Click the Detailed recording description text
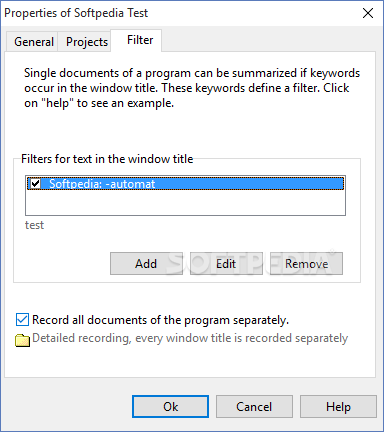 click(x=190, y=338)
